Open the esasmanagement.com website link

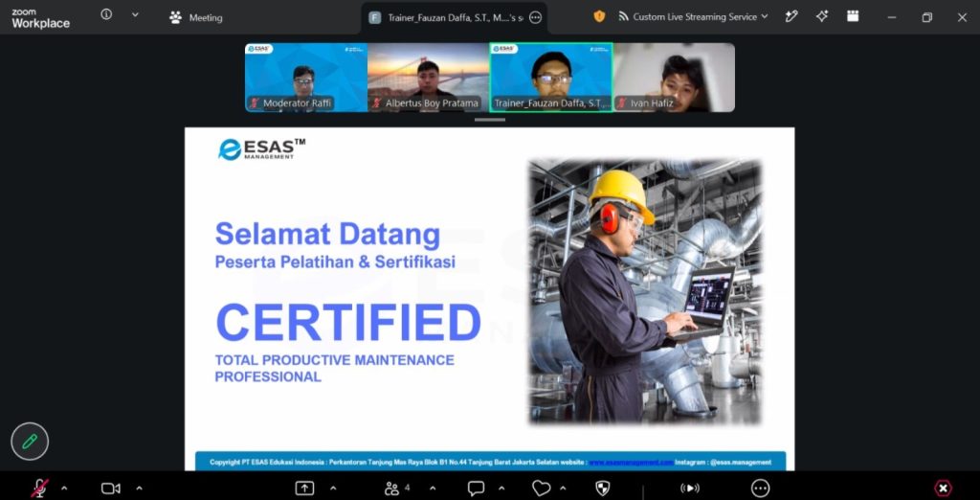tap(631, 463)
